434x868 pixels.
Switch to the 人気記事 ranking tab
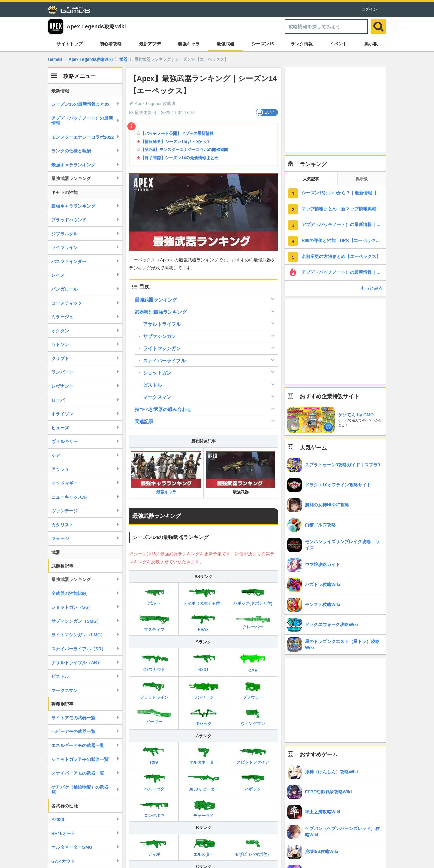(x=311, y=179)
